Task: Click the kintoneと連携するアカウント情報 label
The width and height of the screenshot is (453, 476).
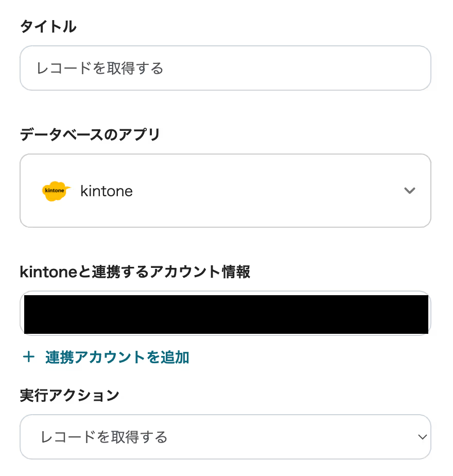Action: coord(135,272)
